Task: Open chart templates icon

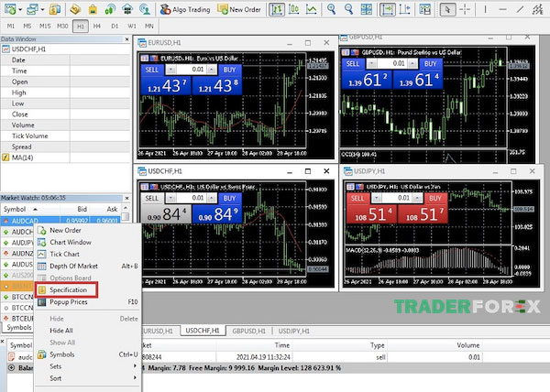Action: (x=424, y=9)
